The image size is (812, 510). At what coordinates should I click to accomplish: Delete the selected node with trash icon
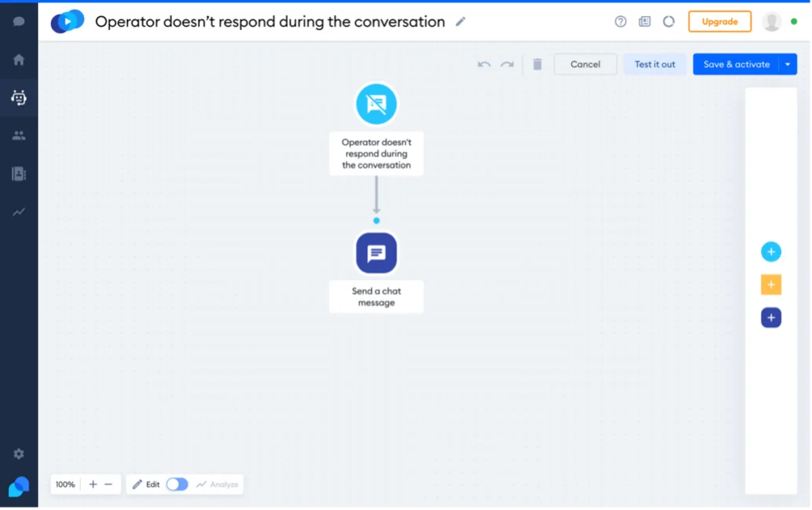[x=538, y=64]
